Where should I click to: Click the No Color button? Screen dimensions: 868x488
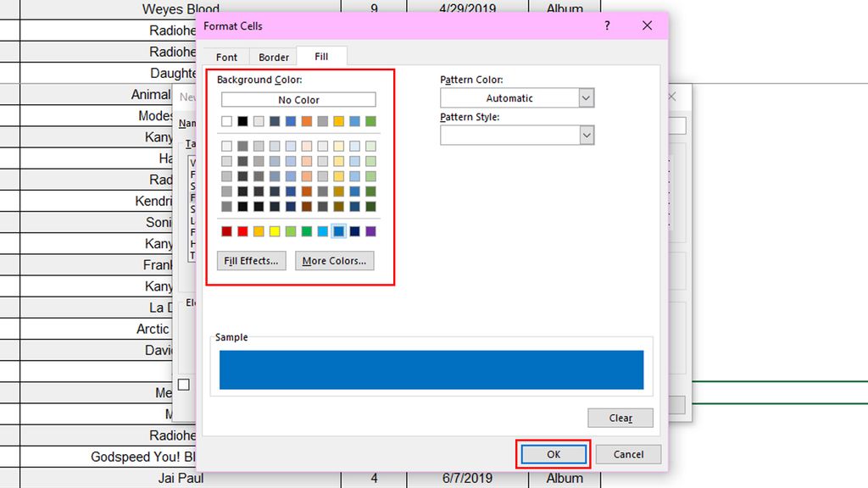298,98
